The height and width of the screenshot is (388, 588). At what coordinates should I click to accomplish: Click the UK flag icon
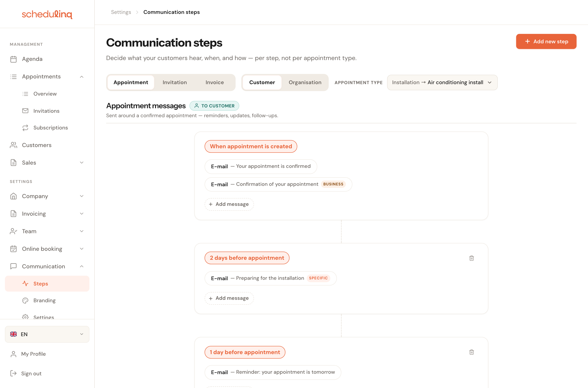tap(13, 334)
